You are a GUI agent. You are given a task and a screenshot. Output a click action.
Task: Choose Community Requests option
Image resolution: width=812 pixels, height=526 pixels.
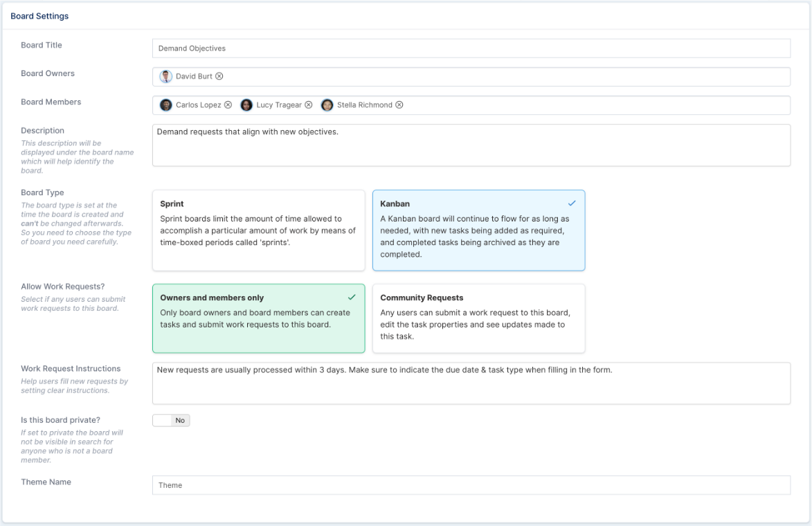pos(478,318)
